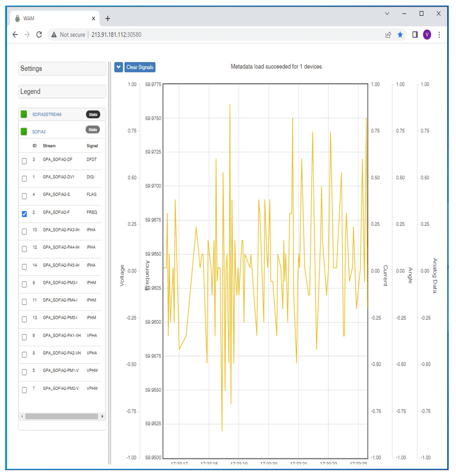Bookmark this page with the star
456x476 pixels.
400,35
